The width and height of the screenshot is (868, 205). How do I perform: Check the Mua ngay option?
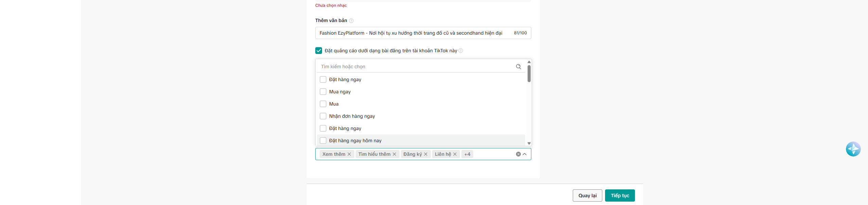tap(323, 92)
